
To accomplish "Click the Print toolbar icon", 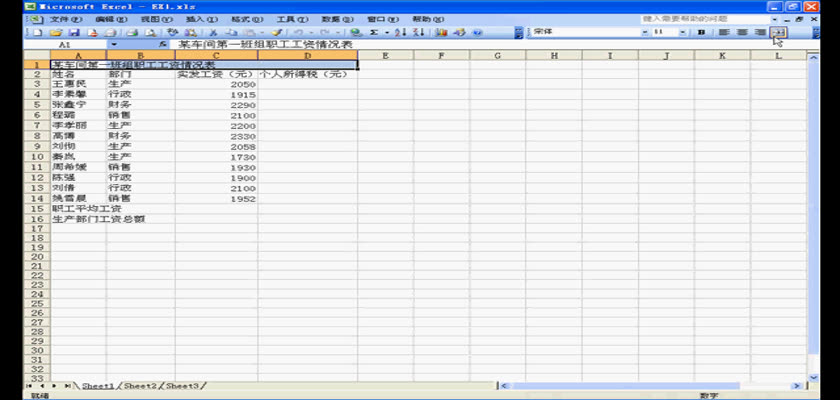I will pos(132,33).
